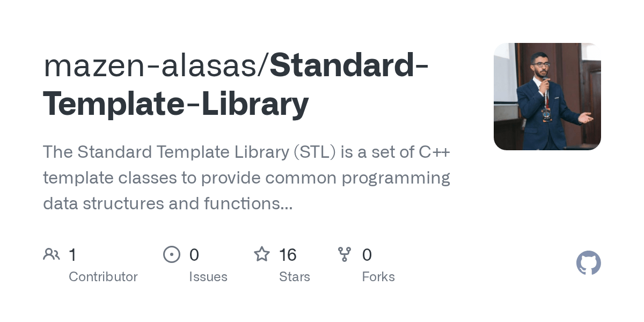Click the Issues circle-dot icon
644x322 pixels.
[172, 254]
